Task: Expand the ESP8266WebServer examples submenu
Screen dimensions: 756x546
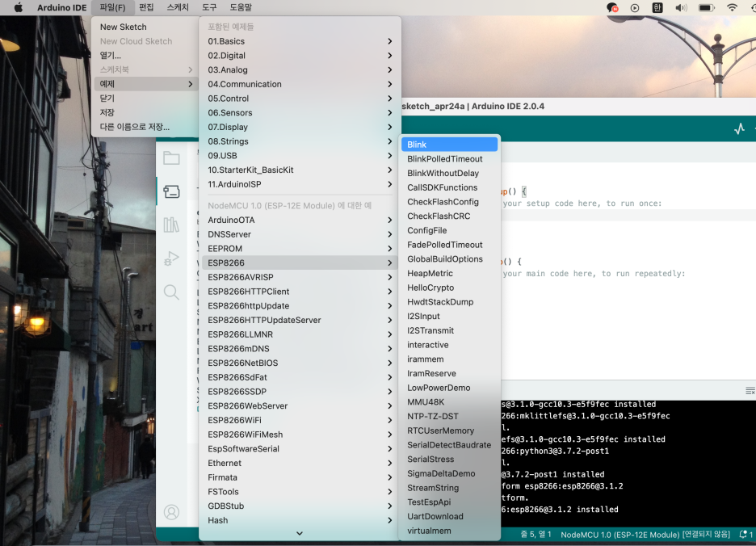Action: pos(300,405)
